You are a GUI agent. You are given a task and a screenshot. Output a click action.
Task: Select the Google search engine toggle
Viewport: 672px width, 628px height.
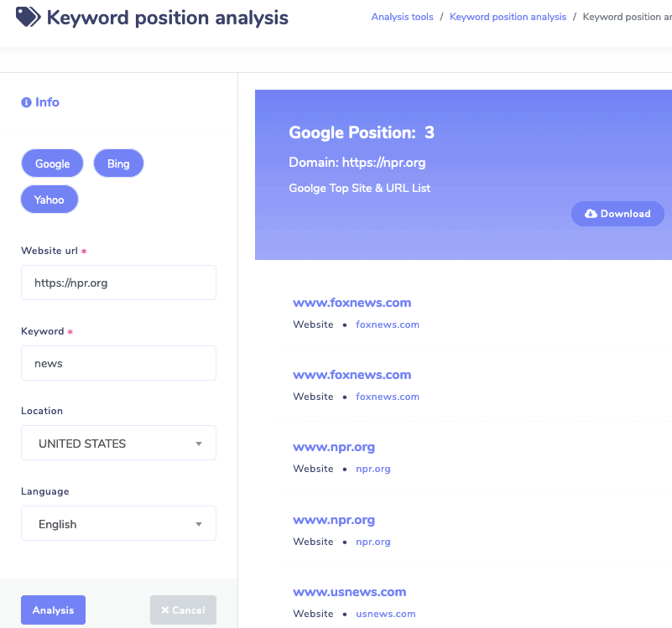click(52, 163)
